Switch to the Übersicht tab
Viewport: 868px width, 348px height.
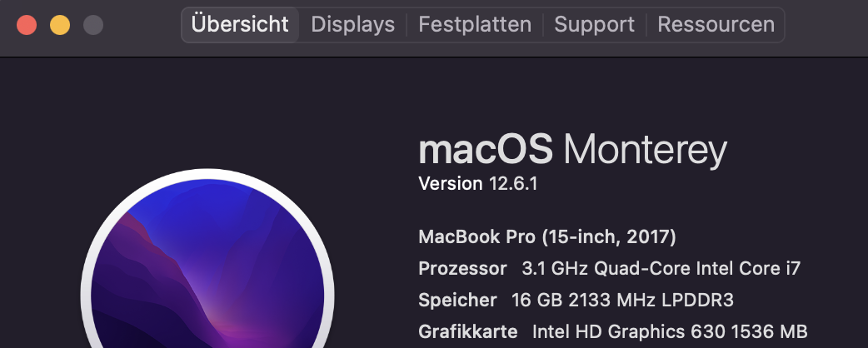pyautogui.click(x=240, y=25)
